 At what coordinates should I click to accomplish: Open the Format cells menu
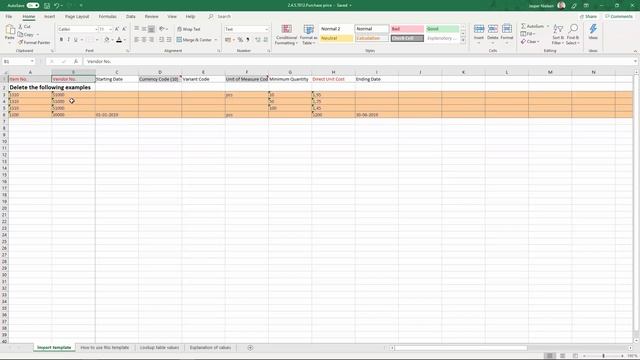[x=507, y=34]
